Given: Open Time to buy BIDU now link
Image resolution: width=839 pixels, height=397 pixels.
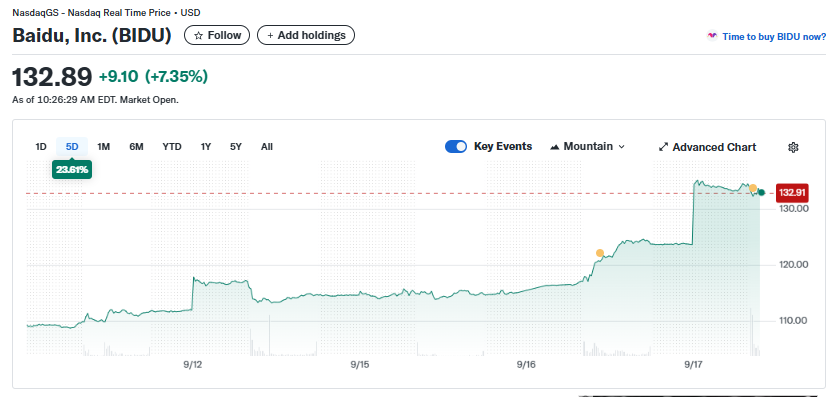Looking at the screenshot, I should click(774, 36).
